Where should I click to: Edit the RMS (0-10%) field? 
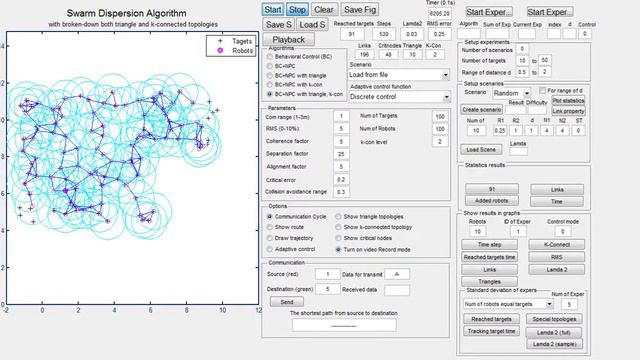pyautogui.click(x=341, y=129)
